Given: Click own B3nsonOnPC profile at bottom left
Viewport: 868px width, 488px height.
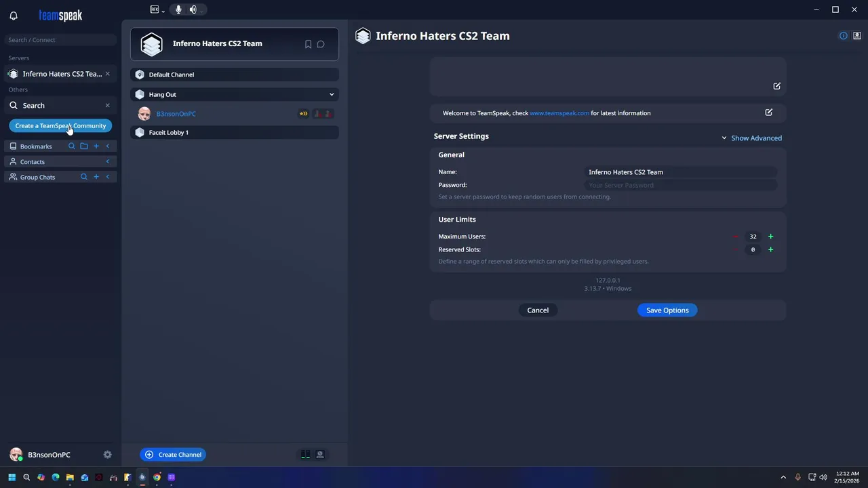Looking at the screenshot, I should [x=40, y=455].
